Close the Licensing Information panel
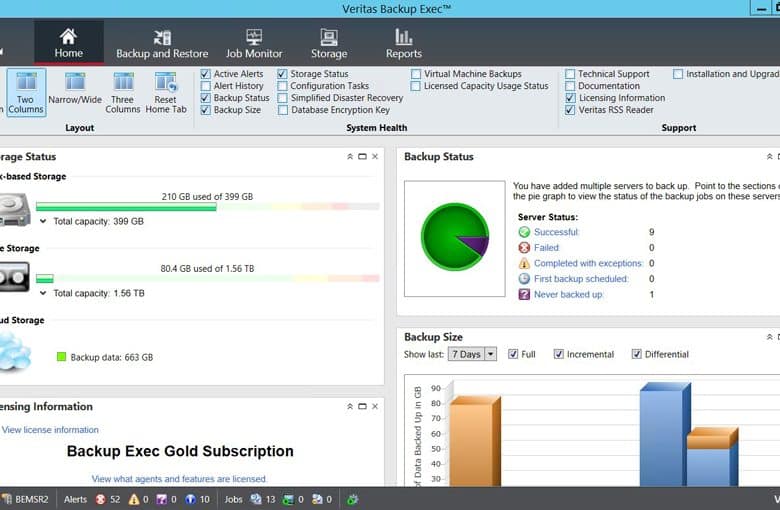Image resolution: width=780 pixels, height=510 pixels. pyautogui.click(x=375, y=407)
